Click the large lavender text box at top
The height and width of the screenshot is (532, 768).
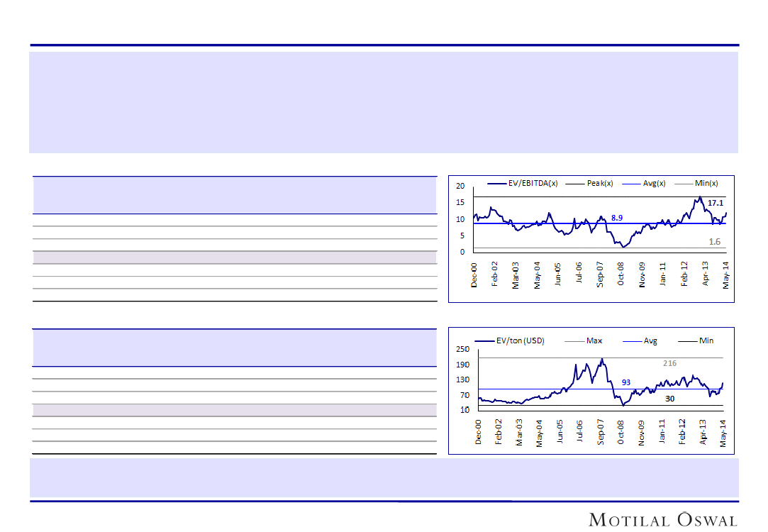tap(383, 102)
